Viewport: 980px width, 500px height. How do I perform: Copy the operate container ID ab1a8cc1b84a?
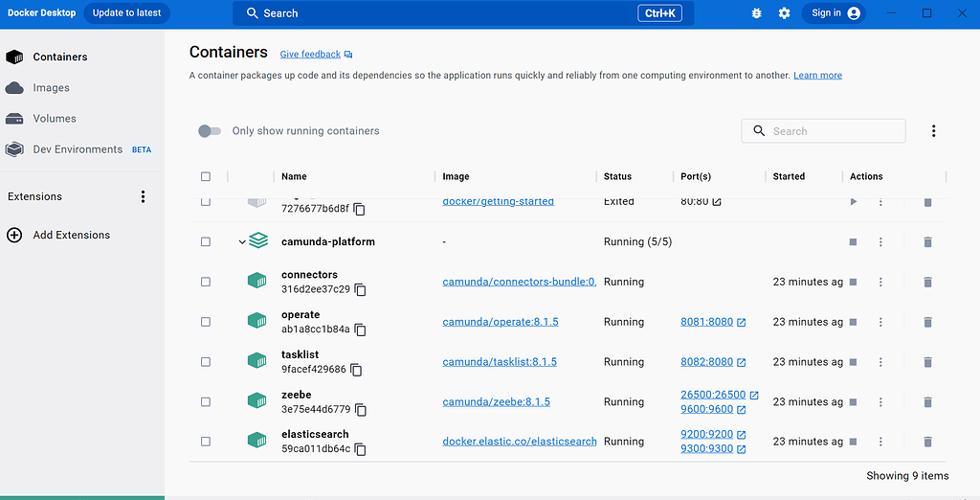pos(361,330)
